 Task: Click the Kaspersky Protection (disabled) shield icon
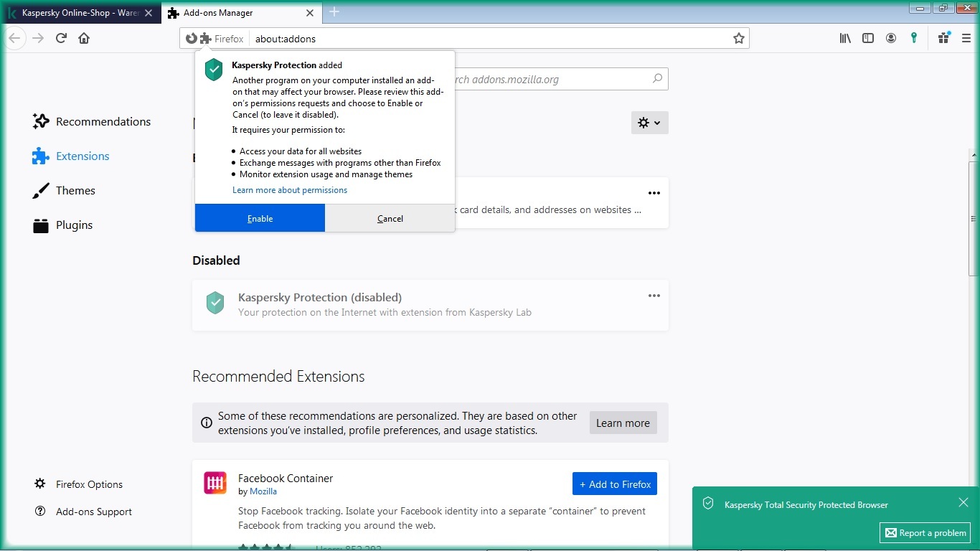[215, 303]
